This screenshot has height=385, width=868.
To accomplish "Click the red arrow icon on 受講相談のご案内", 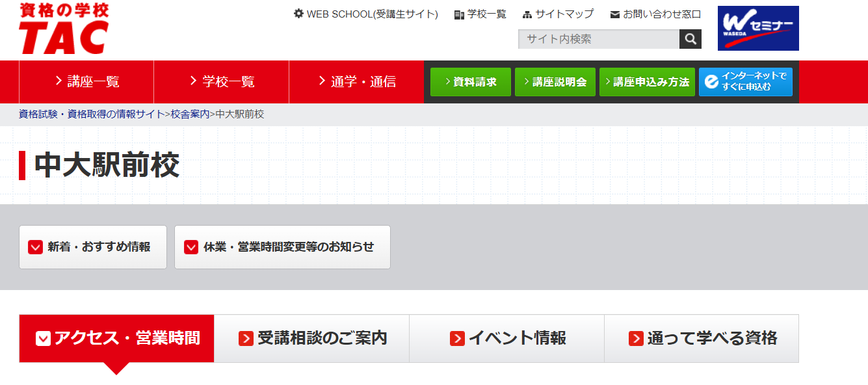I will click(246, 339).
